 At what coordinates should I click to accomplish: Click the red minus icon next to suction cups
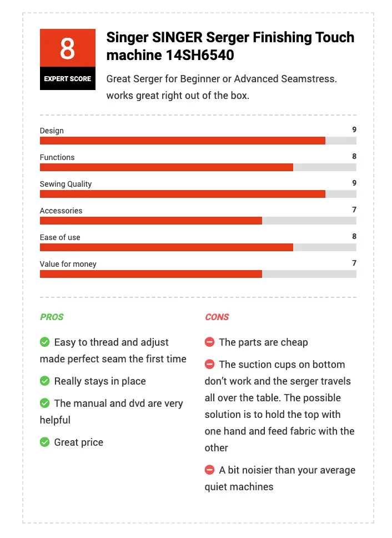(x=209, y=364)
